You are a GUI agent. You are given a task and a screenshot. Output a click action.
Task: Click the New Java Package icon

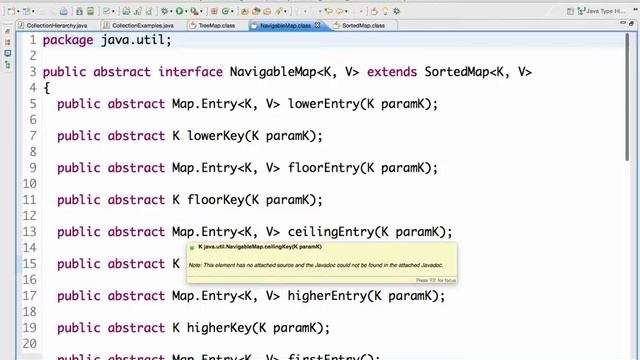point(214,11)
